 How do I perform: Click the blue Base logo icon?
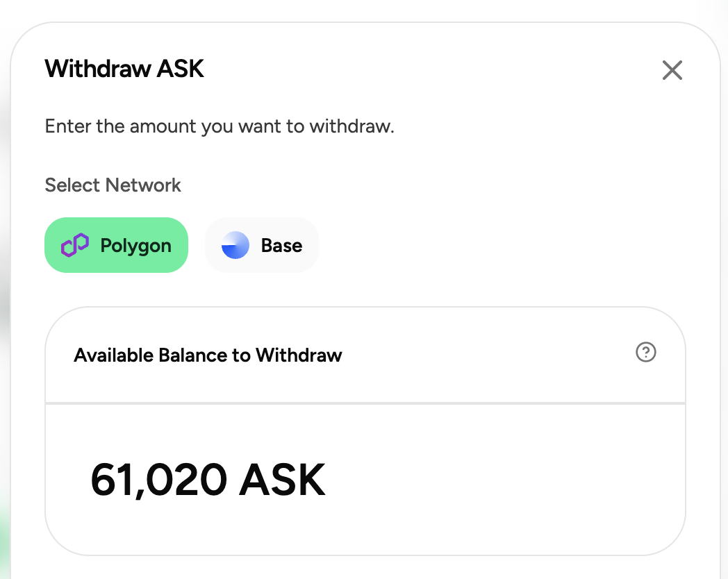[x=235, y=245]
